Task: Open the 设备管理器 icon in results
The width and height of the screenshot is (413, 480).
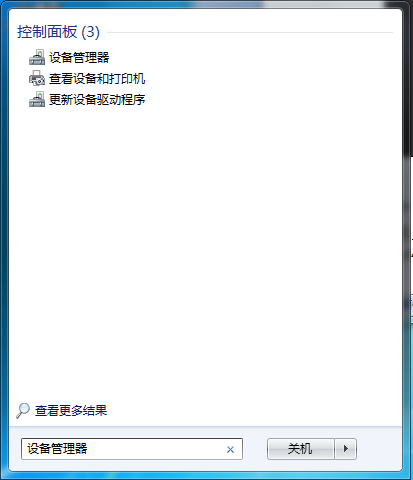Action: pos(37,57)
